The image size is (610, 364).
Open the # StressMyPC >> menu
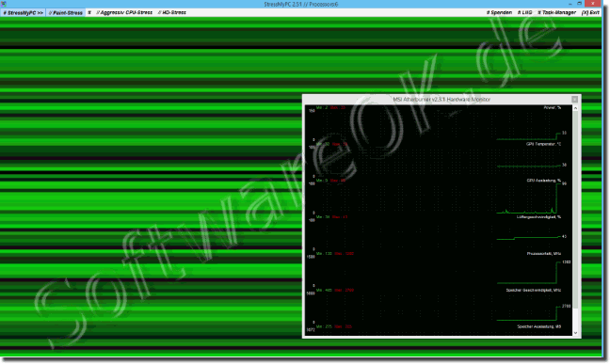click(23, 13)
